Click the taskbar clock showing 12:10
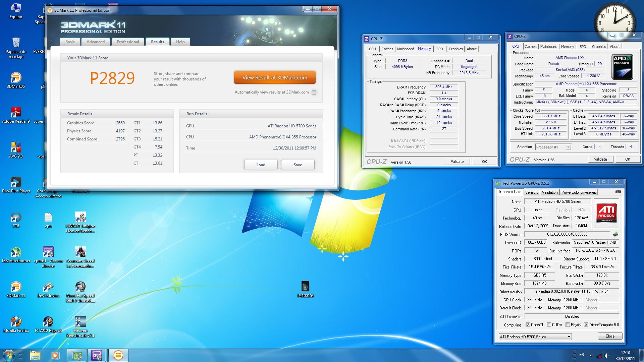Screen dimensions: 644x362 click(625, 355)
